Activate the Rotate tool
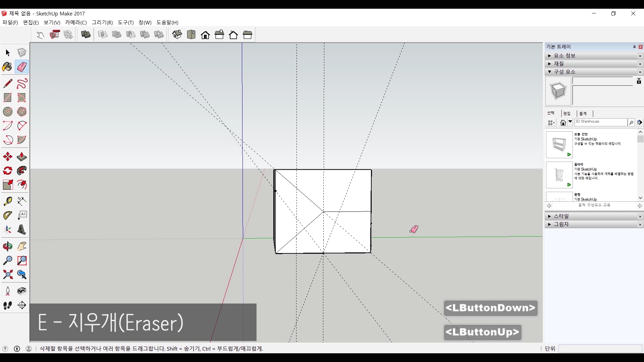The height and width of the screenshot is (362, 644). click(7, 171)
